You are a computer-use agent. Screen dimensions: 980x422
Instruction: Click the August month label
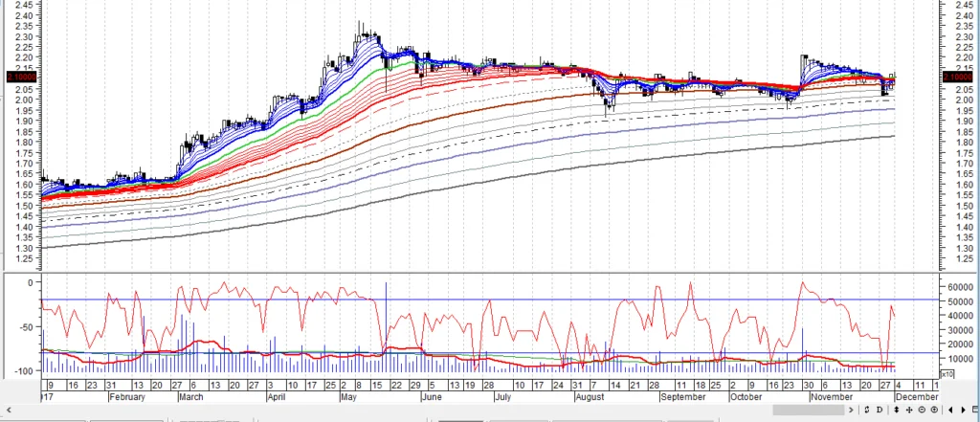click(590, 397)
